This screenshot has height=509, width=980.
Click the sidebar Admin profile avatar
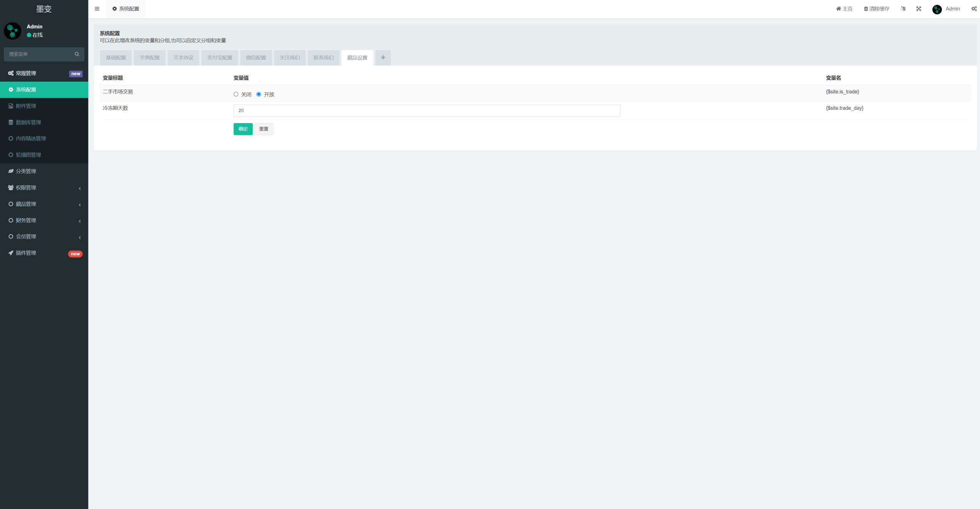(x=12, y=31)
